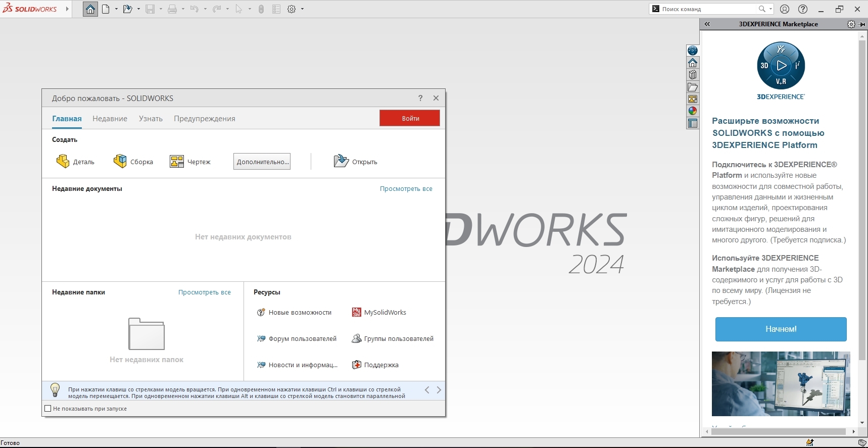The width and height of the screenshot is (868, 448).
Task: Switch to the Недавние tab
Action: [110, 119]
